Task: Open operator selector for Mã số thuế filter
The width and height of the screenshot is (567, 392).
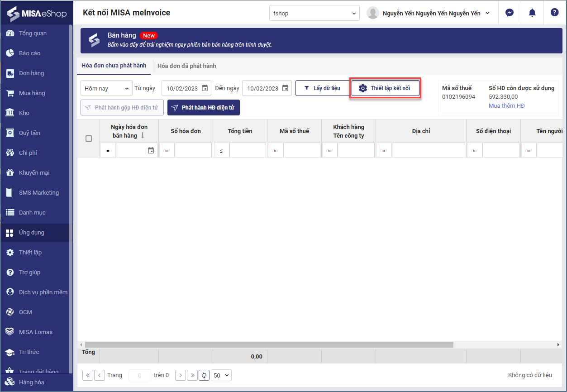Action: pyautogui.click(x=276, y=150)
